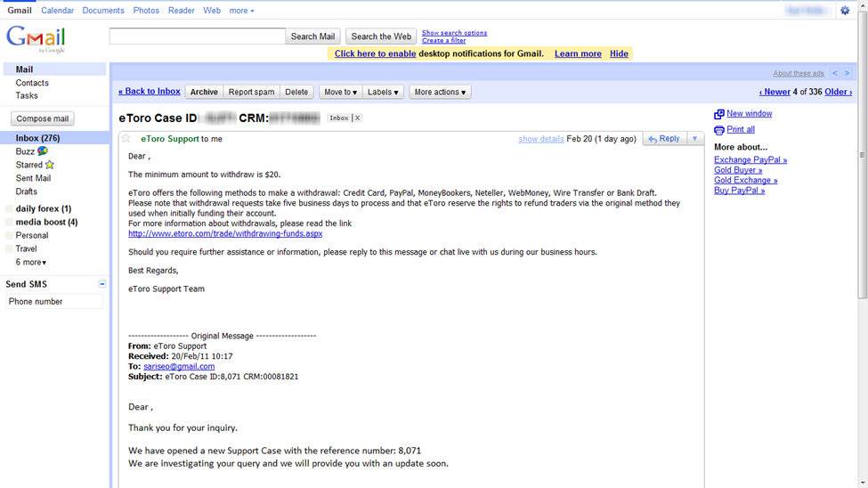Open the Buy PayPal ad link
Viewport: 868px width, 488px height.
pos(739,190)
